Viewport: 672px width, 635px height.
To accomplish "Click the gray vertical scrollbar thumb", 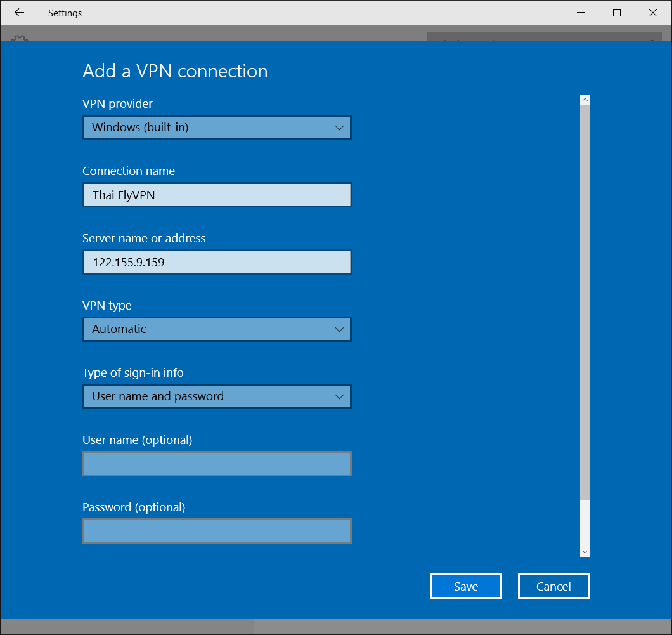I will click(x=585, y=298).
